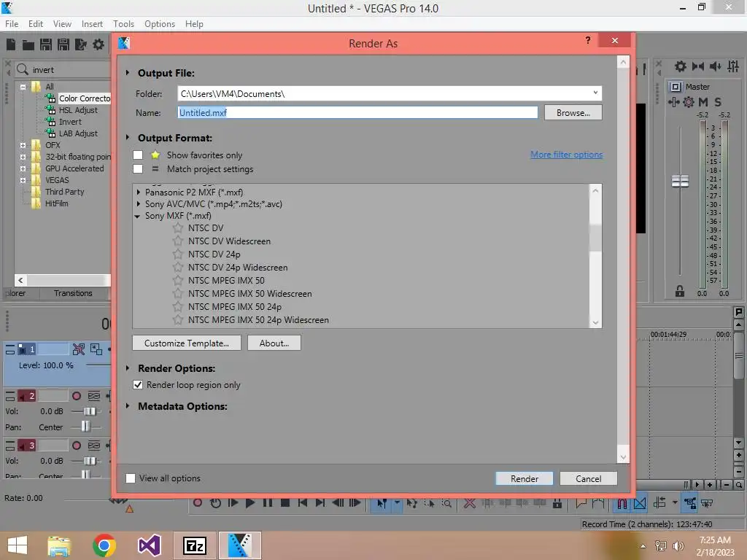Click Master FX gear icon

coord(689,102)
